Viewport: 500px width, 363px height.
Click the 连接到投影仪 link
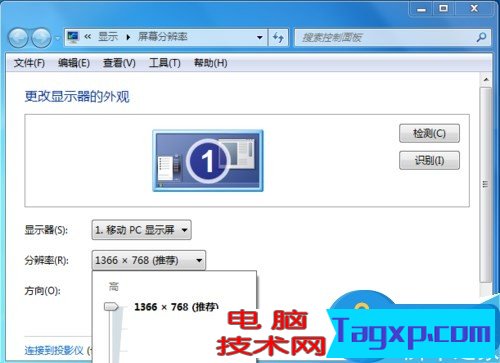[x=54, y=350]
